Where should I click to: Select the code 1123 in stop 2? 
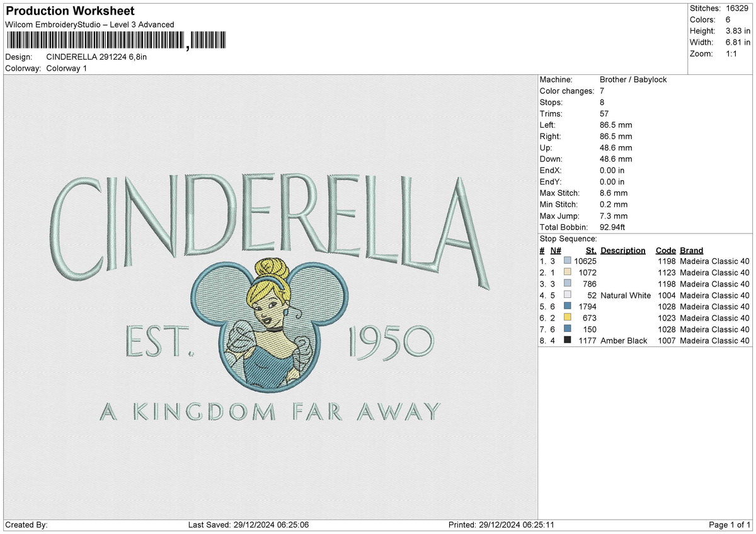pyautogui.click(x=667, y=273)
